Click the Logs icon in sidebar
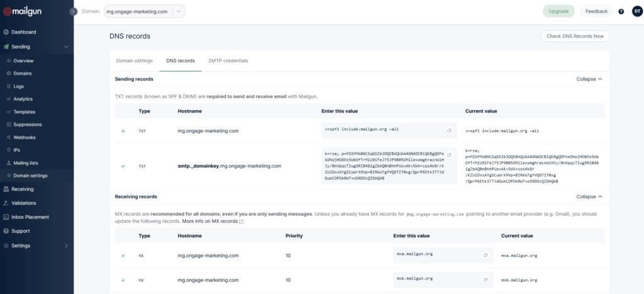Viewport: 644px width, 294px height. 9,86
